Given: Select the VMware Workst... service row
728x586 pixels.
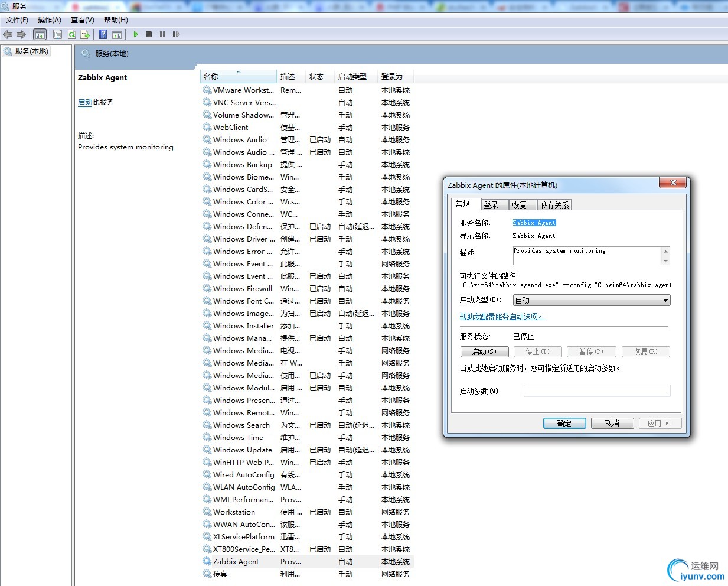Looking at the screenshot, I should click(307, 90).
